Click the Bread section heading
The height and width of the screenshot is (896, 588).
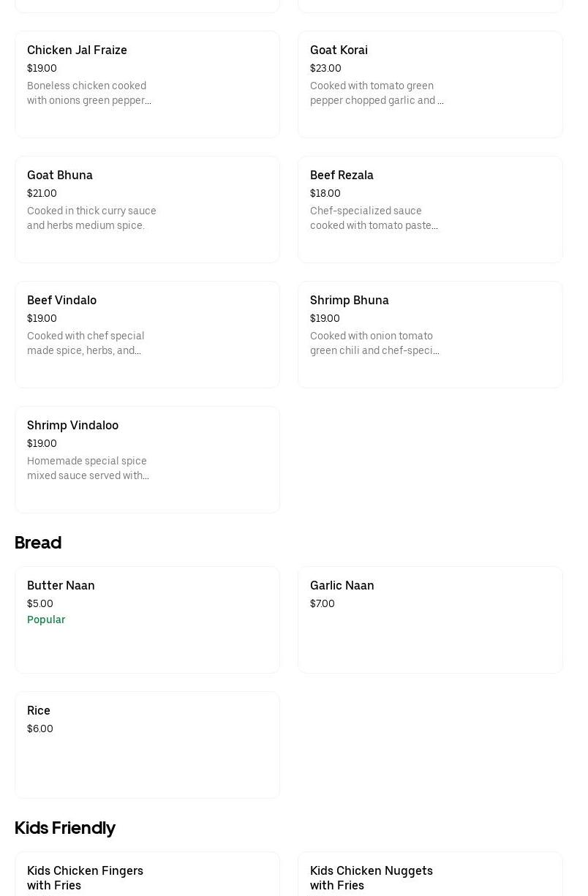38,543
